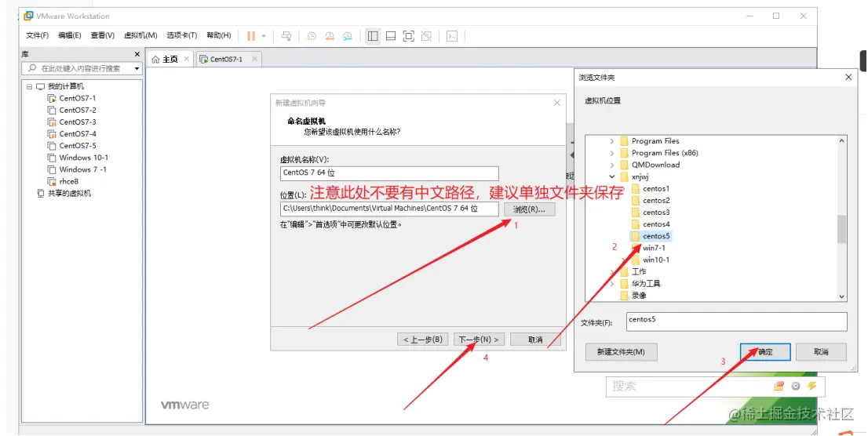Click the magnifier icon in library search
The image size is (868, 436).
(x=32, y=68)
